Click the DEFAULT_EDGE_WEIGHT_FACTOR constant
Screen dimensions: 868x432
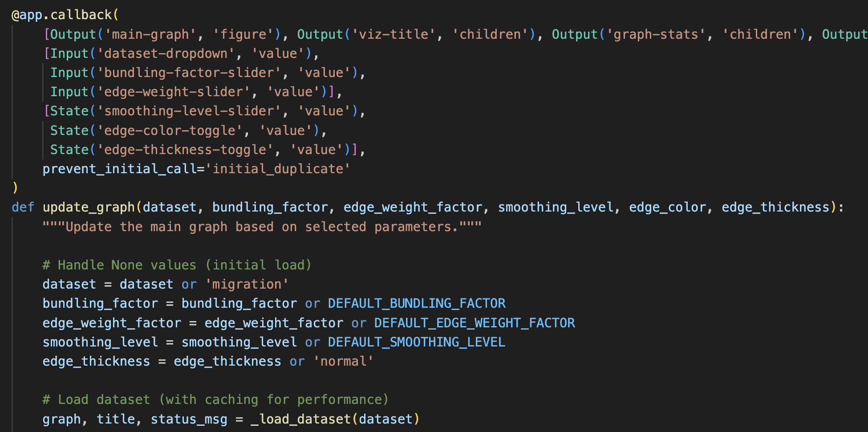[x=475, y=323]
